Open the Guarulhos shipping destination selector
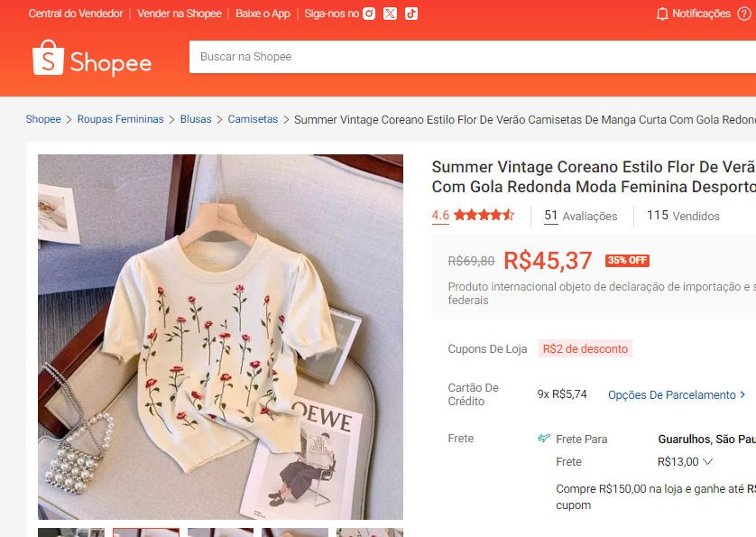 pos(706,439)
